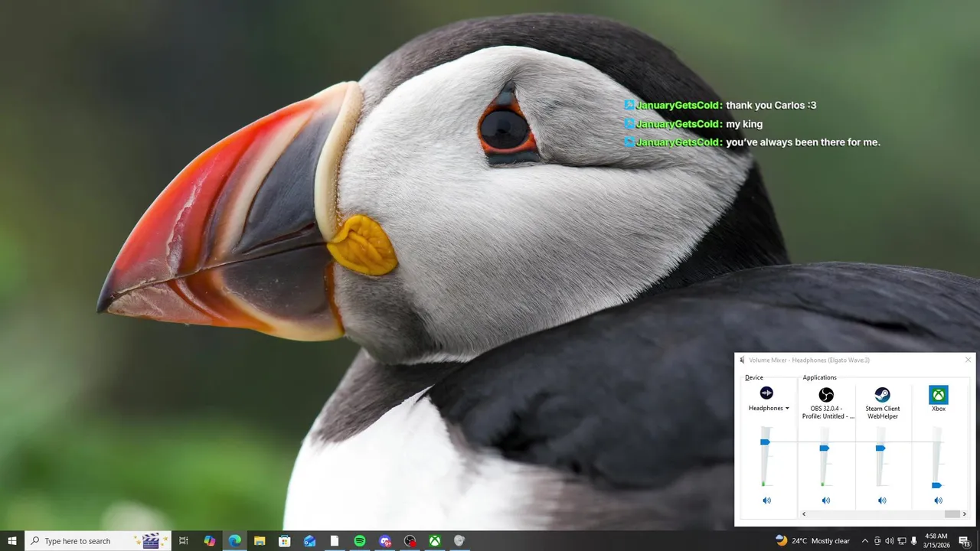Image resolution: width=980 pixels, height=551 pixels.
Task: Mute the Headphones device
Action: tap(767, 500)
